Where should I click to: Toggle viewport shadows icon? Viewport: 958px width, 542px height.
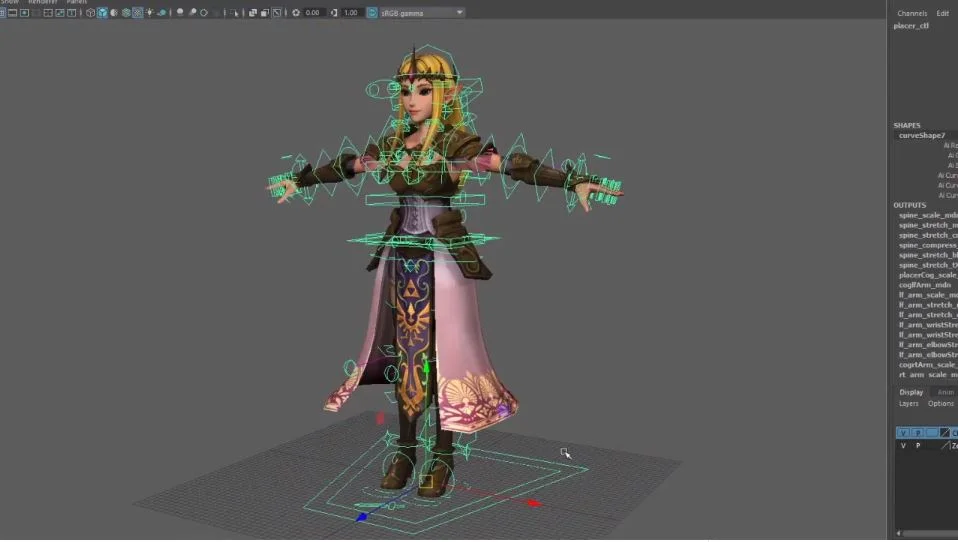[x=162, y=13]
